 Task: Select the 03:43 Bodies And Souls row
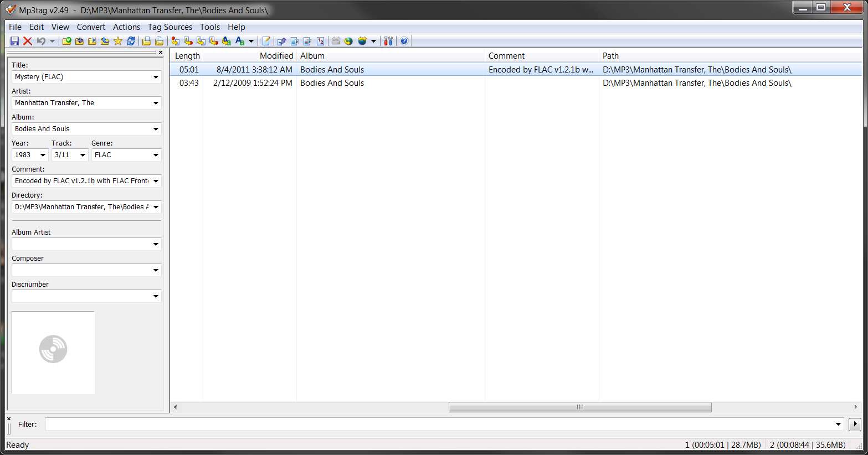click(x=516, y=83)
